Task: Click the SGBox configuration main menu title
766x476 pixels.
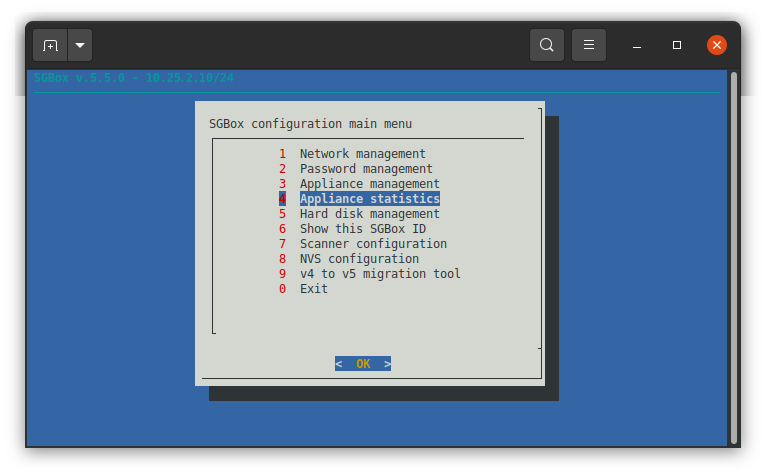Action: [311, 124]
